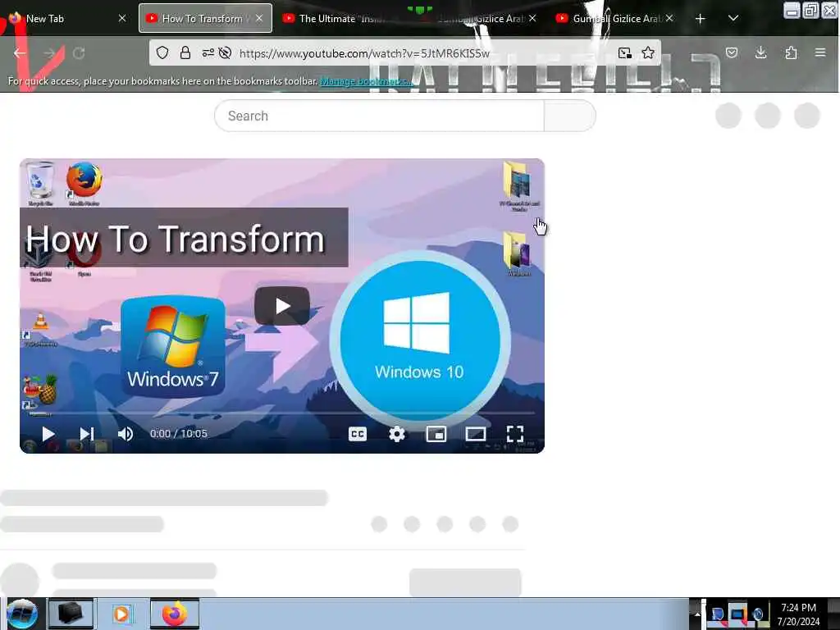Bookmark this page with the star icon
Image resolution: width=840 pixels, height=630 pixels.
[x=648, y=52]
